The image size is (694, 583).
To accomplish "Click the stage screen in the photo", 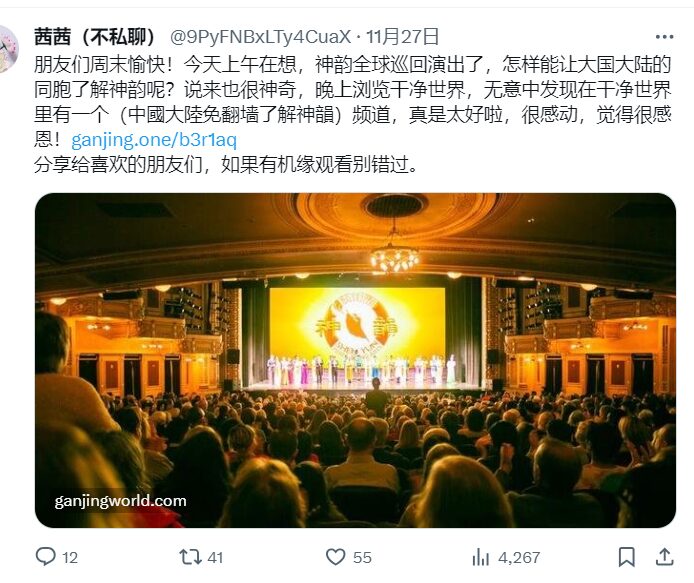I will (357, 325).
